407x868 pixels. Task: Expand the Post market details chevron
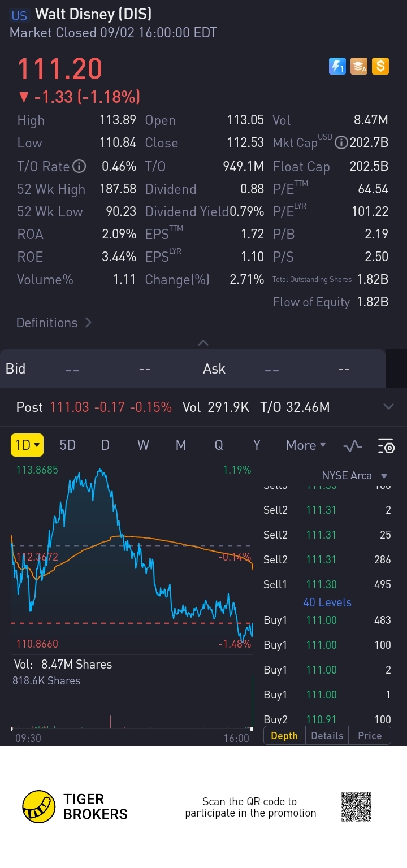click(x=388, y=407)
